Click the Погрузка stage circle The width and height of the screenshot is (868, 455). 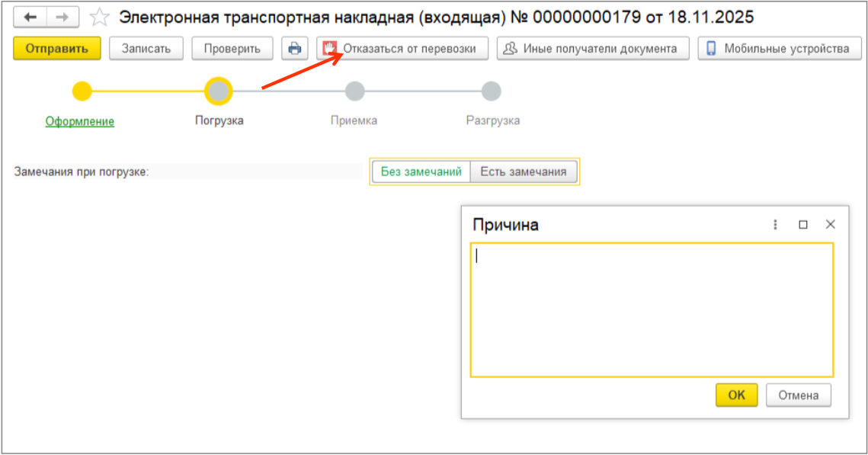point(219,91)
